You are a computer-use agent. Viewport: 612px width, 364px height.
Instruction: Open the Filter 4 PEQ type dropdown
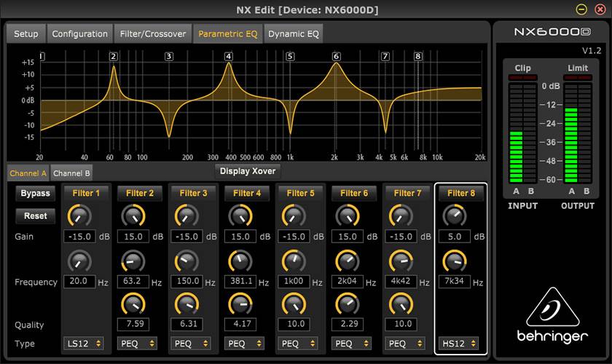click(x=244, y=343)
